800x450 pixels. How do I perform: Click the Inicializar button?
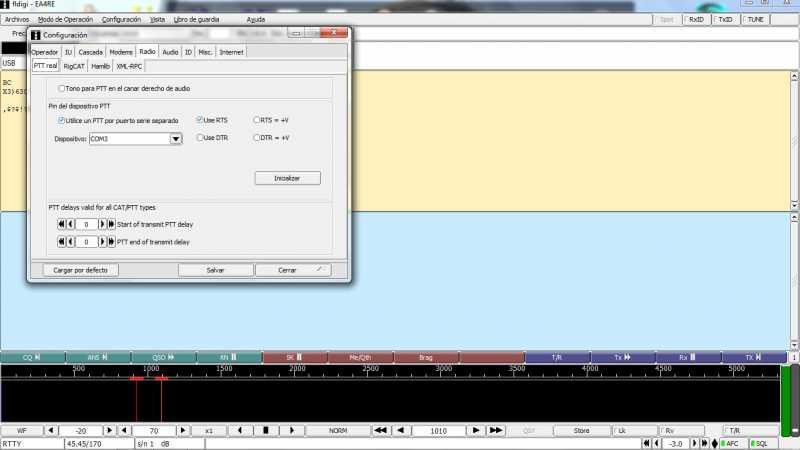click(x=288, y=178)
